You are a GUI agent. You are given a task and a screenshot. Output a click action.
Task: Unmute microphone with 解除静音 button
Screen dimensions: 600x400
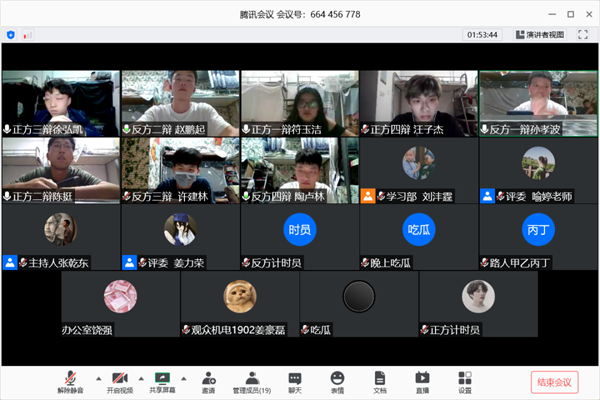pyautogui.click(x=70, y=382)
